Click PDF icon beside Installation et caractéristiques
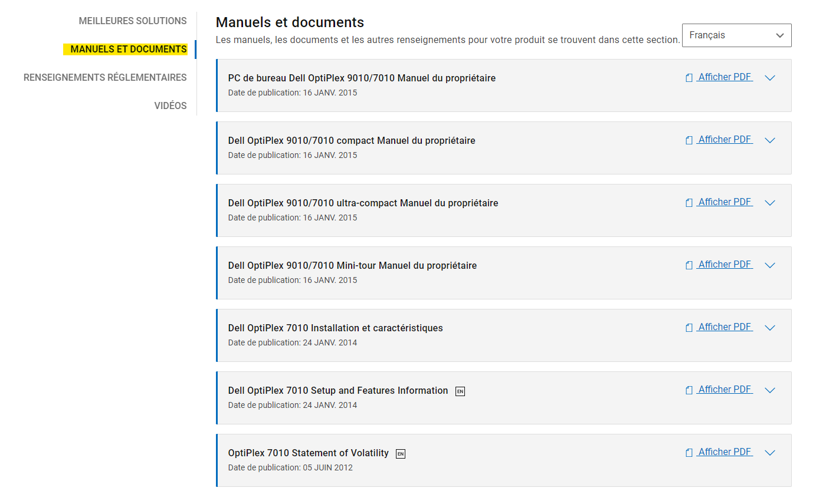This screenshot has width=816, height=504. coord(689,328)
